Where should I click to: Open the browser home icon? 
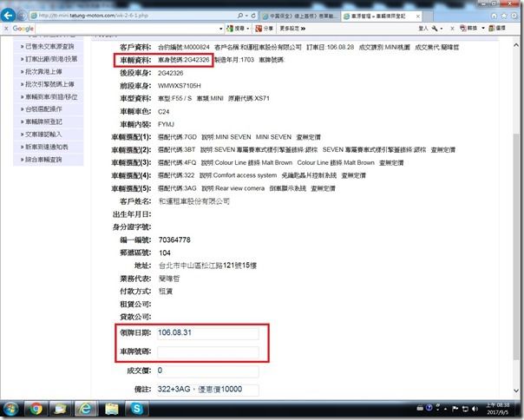[495, 16]
